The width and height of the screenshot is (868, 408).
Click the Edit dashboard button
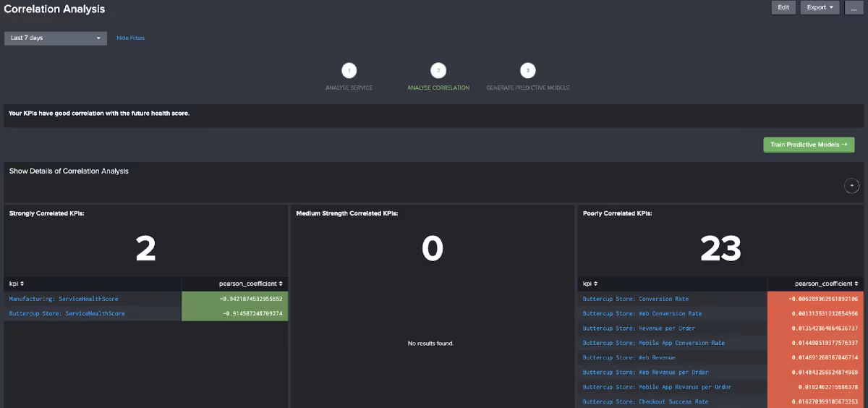(x=783, y=7)
